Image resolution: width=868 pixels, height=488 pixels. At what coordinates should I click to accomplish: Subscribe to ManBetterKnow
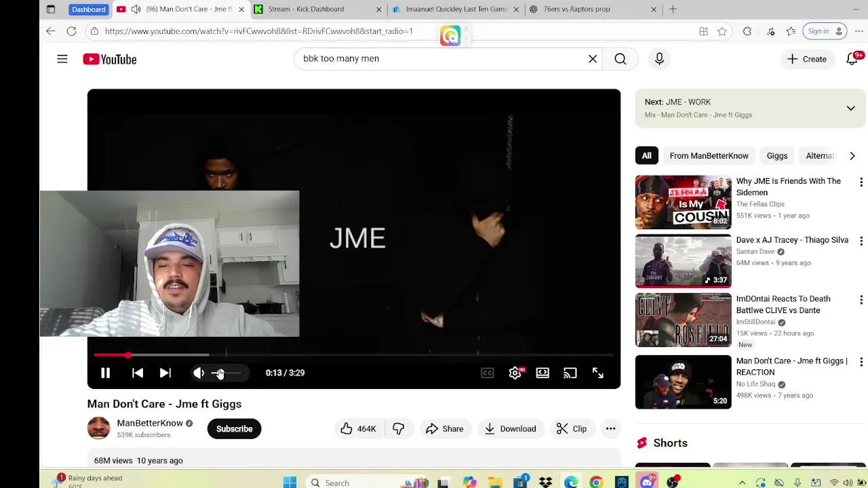click(234, 428)
